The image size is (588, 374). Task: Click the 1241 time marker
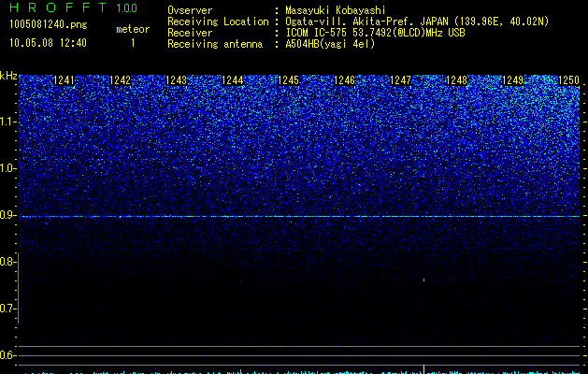click(65, 80)
